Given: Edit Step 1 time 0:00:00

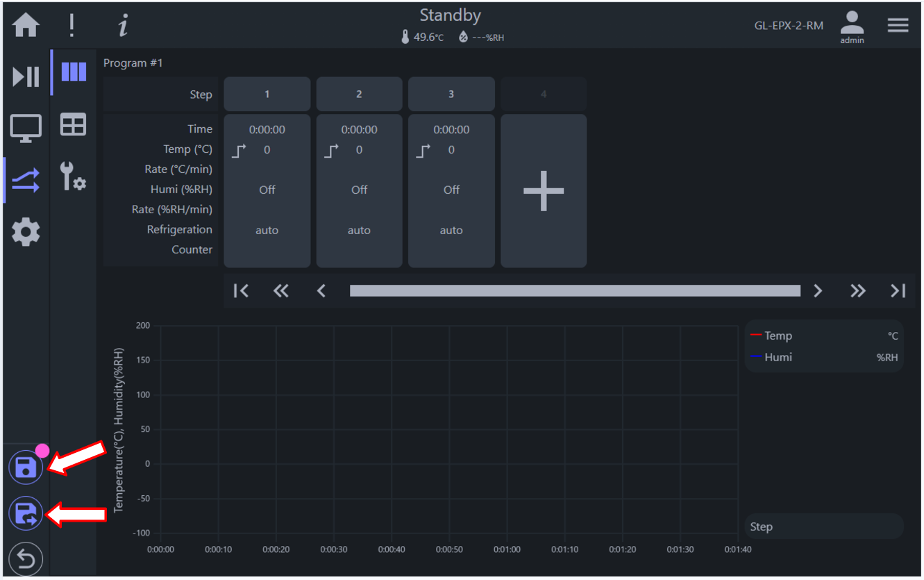Looking at the screenshot, I should (x=267, y=130).
